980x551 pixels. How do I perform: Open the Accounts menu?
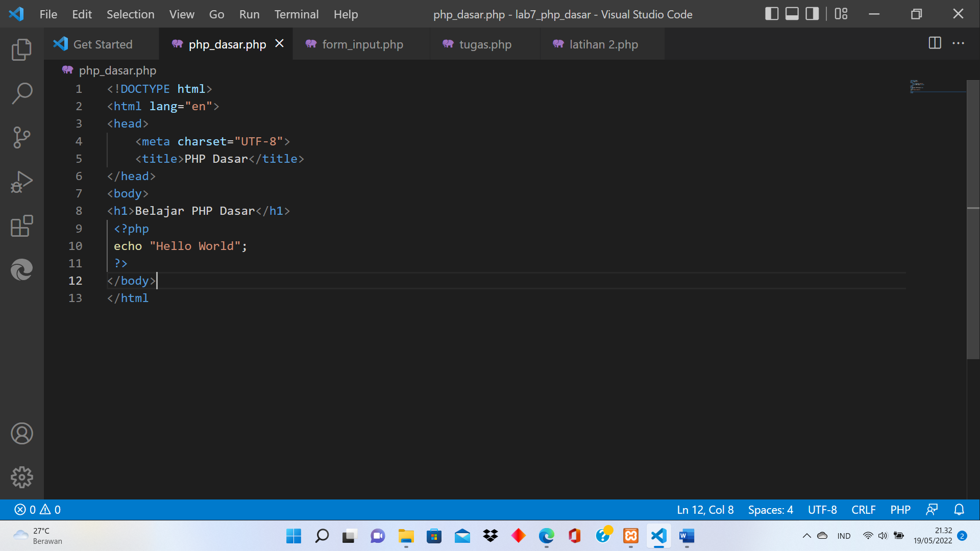pyautogui.click(x=21, y=434)
